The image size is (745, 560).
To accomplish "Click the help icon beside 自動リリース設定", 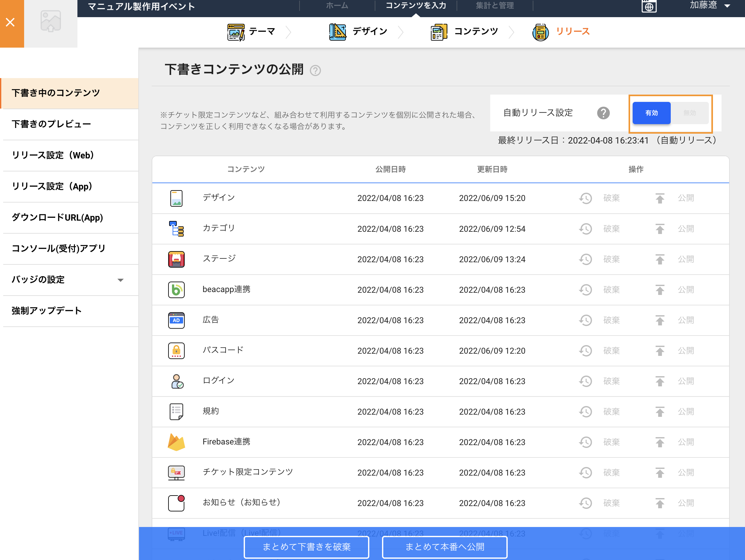I will coord(603,113).
